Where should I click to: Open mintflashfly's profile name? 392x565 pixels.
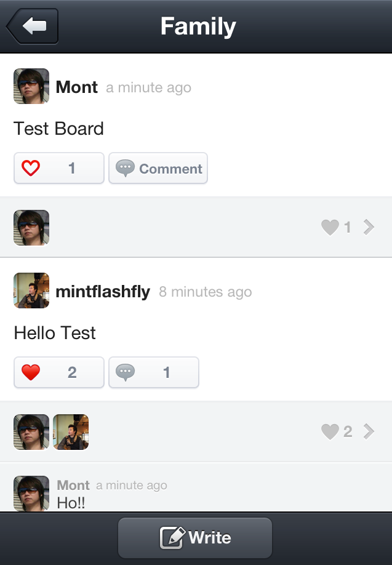point(103,292)
